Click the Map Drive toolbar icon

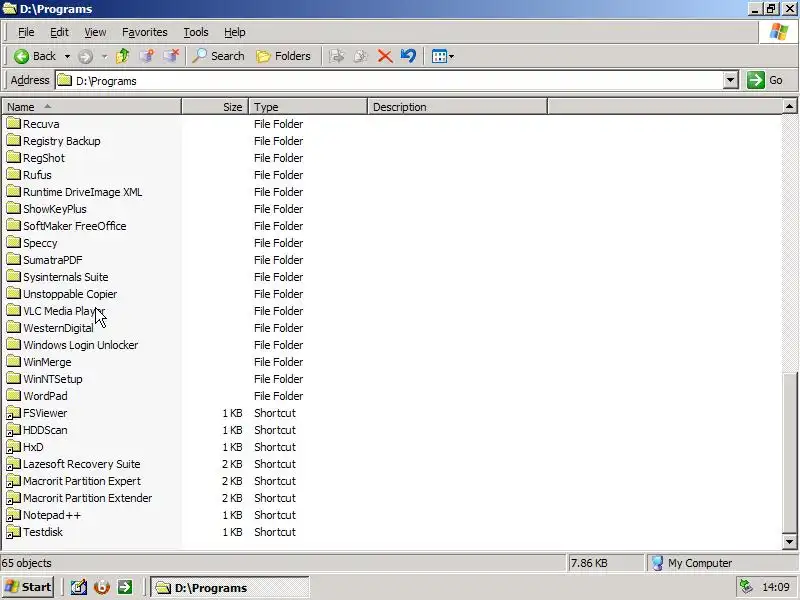point(147,56)
